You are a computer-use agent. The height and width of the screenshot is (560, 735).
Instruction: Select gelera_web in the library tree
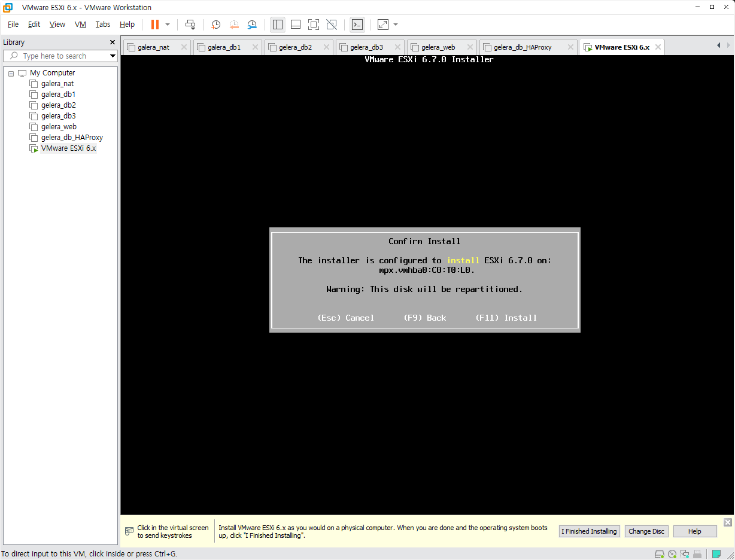pyautogui.click(x=59, y=127)
